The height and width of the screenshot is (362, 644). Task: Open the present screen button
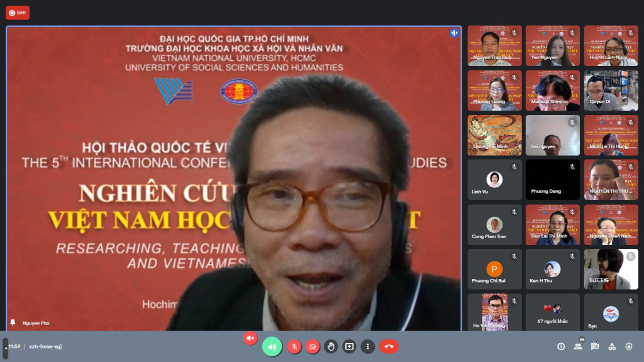[350, 347]
